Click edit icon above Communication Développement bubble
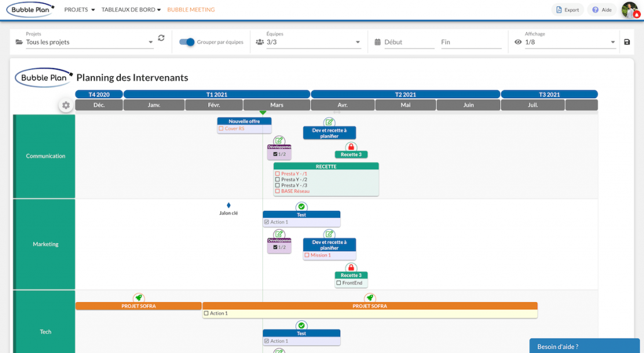The width and height of the screenshot is (644, 353). point(279,141)
